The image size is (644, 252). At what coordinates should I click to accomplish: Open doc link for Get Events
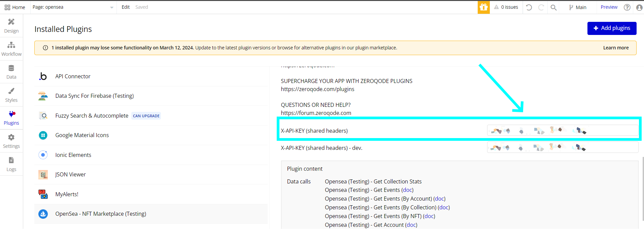[x=407, y=190]
